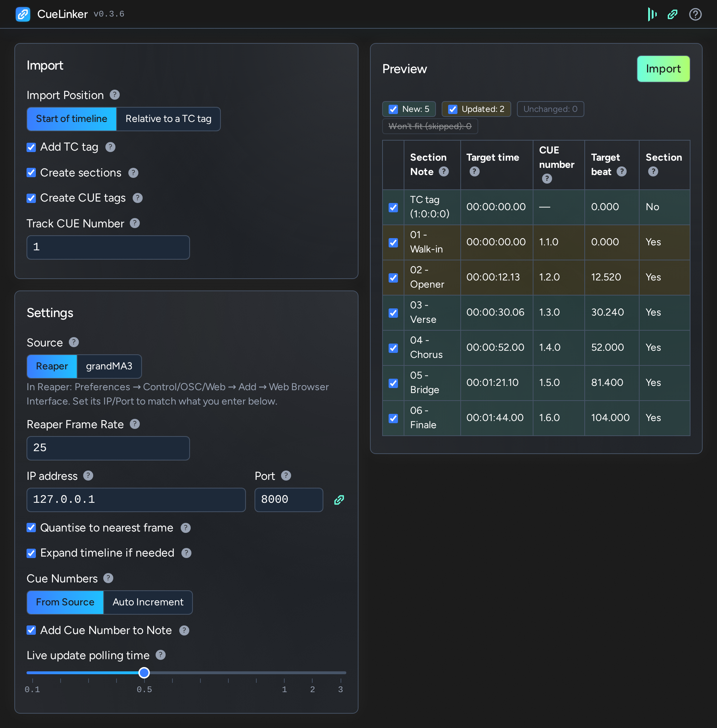This screenshot has width=717, height=728.
Task: Show help for Section column
Action: point(653,172)
